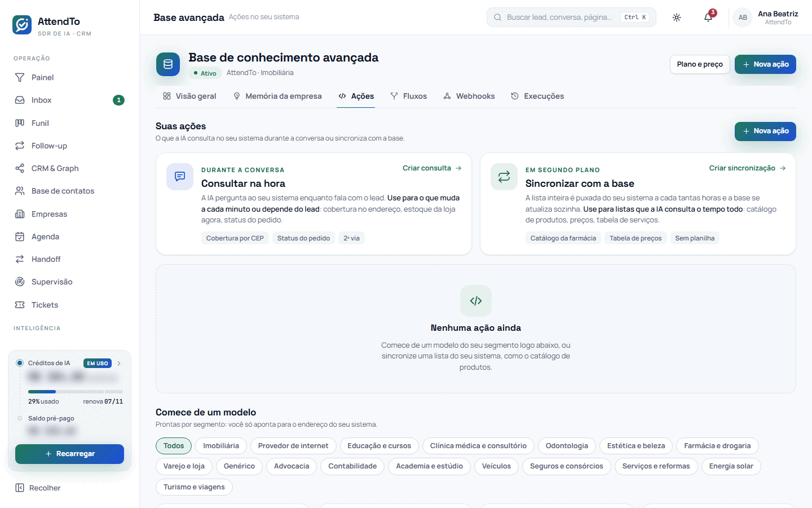Filter models by Odontologia

point(567,446)
